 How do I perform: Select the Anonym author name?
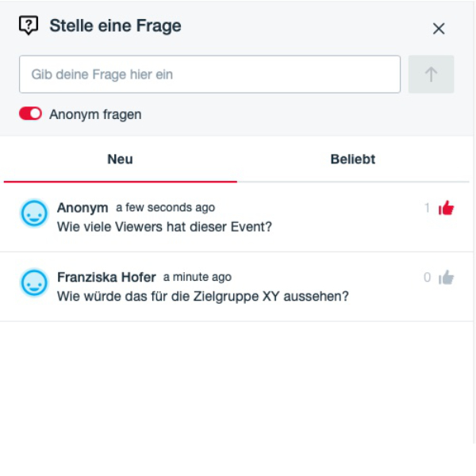(83, 207)
